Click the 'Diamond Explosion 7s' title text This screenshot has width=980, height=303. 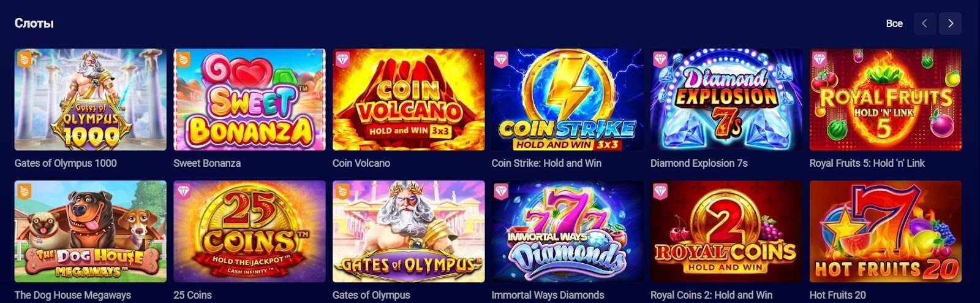699,163
